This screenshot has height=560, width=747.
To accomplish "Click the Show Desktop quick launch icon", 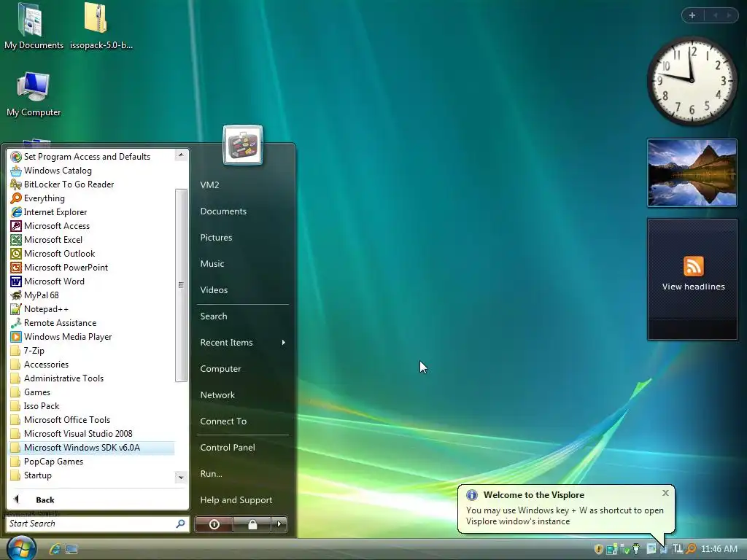I will coord(71,549).
